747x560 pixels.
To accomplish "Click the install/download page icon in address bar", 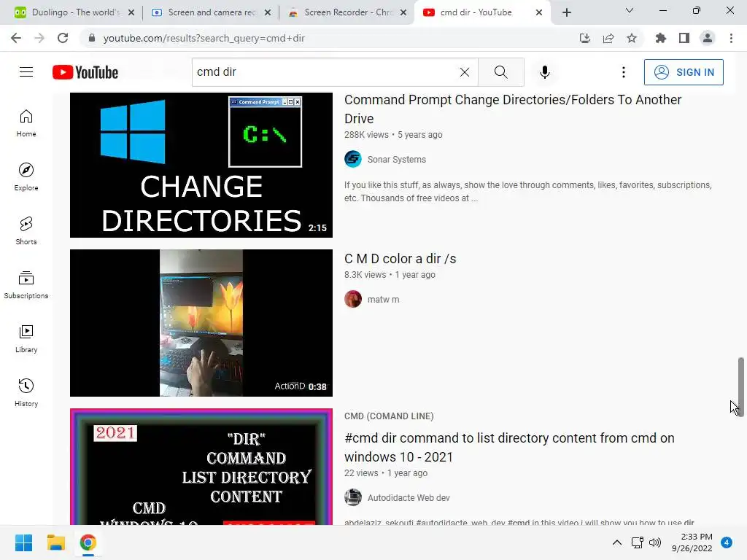I will point(584,38).
